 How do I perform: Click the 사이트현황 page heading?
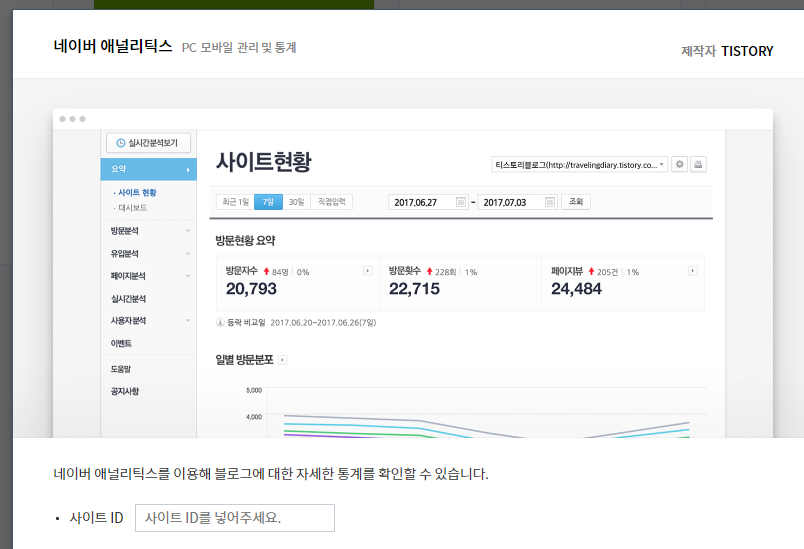pyautogui.click(x=263, y=161)
